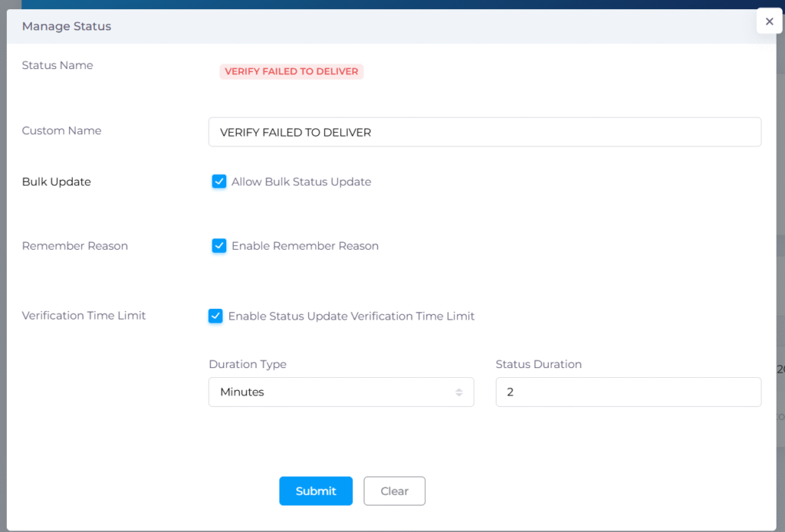Focus the Status Duration input field
The width and height of the screenshot is (785, 532).
[628, 392]
